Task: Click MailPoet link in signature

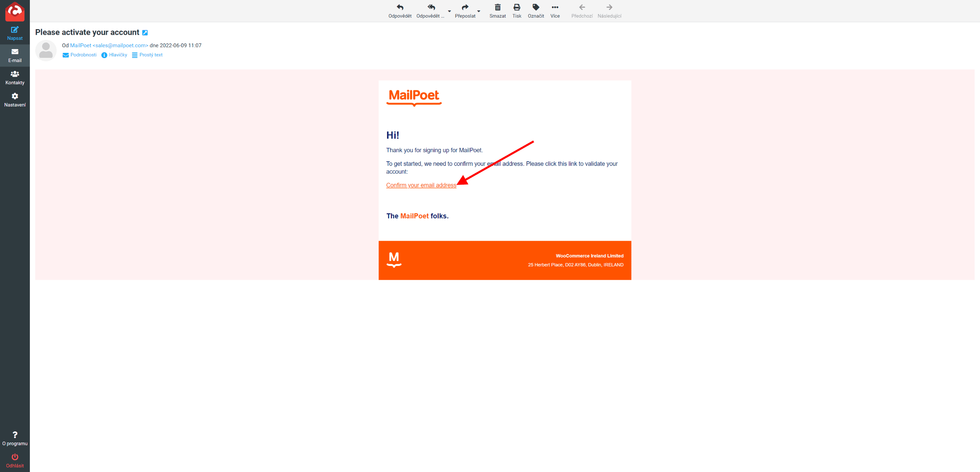Action: click(x=415, y=216)
